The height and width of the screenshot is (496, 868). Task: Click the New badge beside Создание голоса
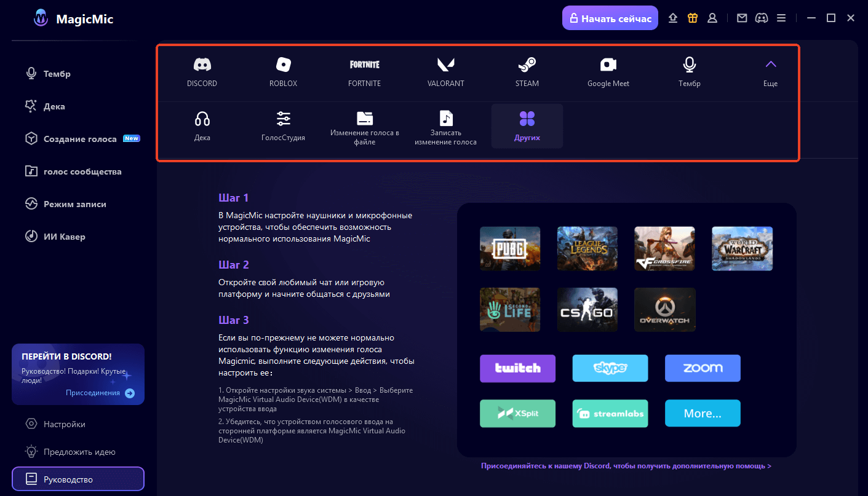point(132,138)
